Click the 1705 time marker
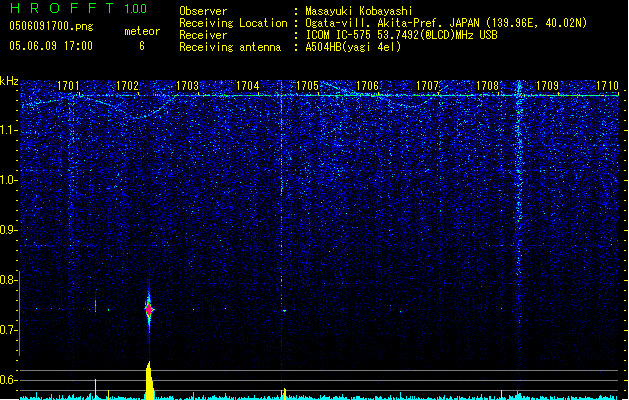The image size is (629, 400). tap(307, 86)
